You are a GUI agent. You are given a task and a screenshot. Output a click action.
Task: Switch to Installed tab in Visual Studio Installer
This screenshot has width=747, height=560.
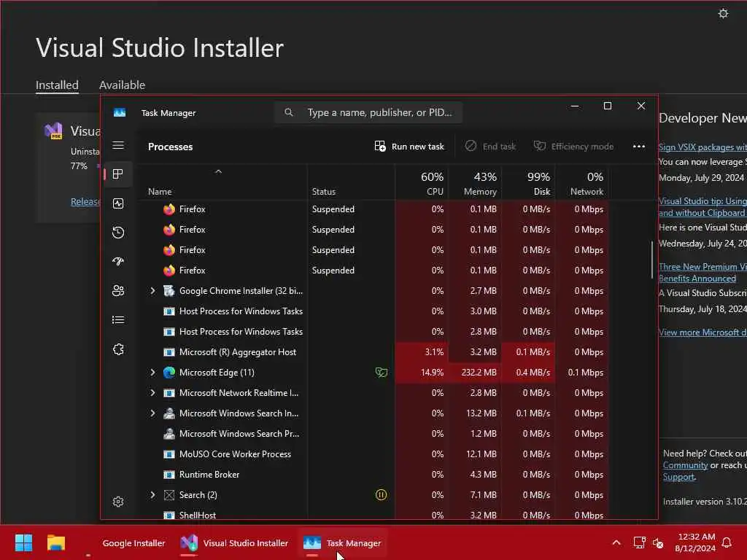coord(57,85)
